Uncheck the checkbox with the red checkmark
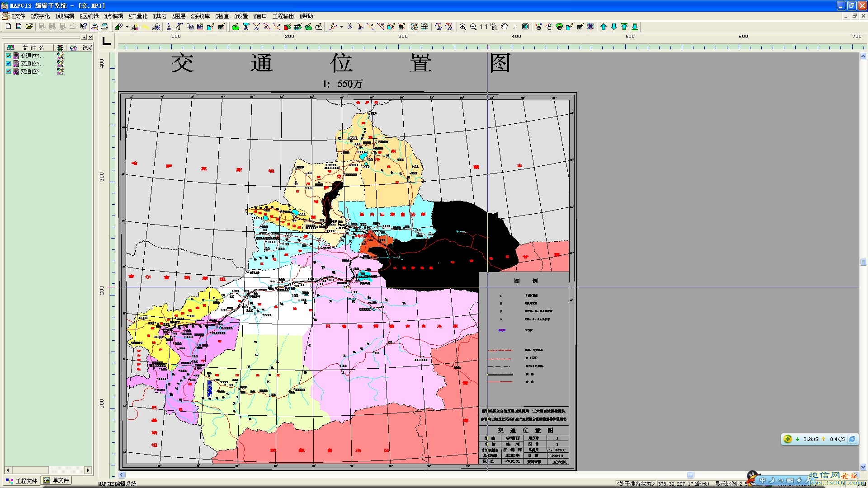 click(x=8, y=71)
